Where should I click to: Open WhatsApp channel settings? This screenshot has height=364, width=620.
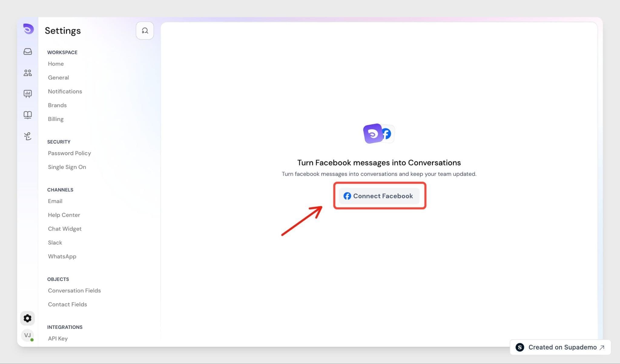coord(62,257)
